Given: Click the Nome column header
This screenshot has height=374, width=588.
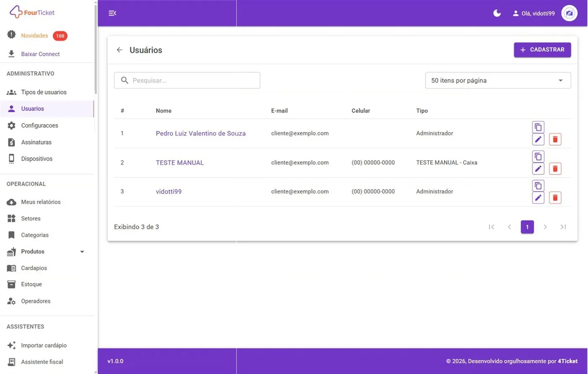Looking at the screenshot, I should tap(164, 111).
